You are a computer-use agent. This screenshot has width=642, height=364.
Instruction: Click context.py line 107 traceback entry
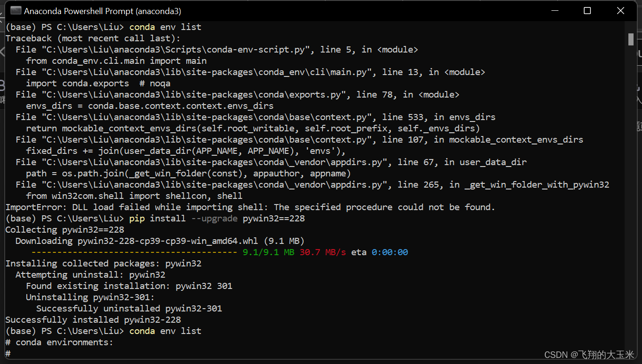(299, 139)
